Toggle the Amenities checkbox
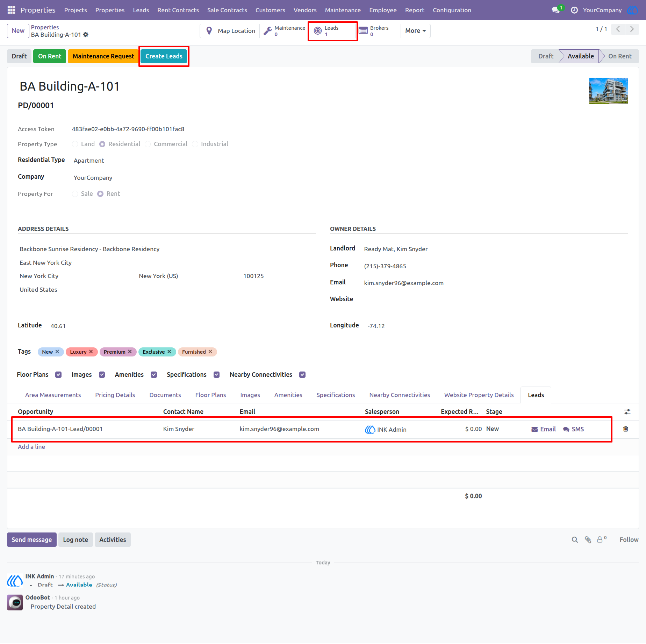The height and width of the screenshot is (644, 646). click(x=154, y=375)
